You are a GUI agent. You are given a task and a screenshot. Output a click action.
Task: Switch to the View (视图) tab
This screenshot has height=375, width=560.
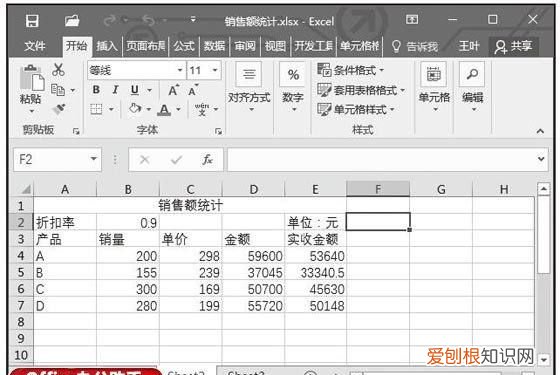tap(275, 46)
